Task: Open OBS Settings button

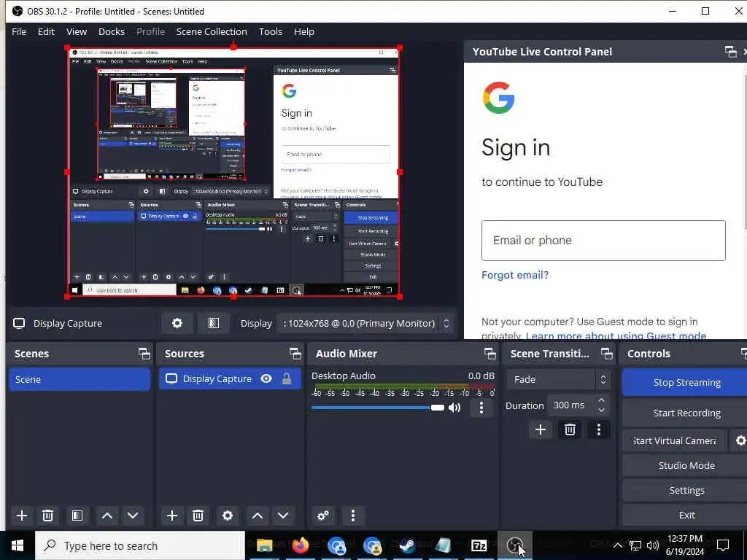Action: coord(686,490)
